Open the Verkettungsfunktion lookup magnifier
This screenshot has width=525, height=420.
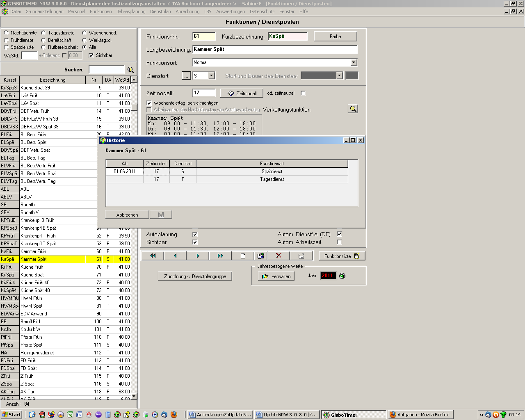[353, 109]
